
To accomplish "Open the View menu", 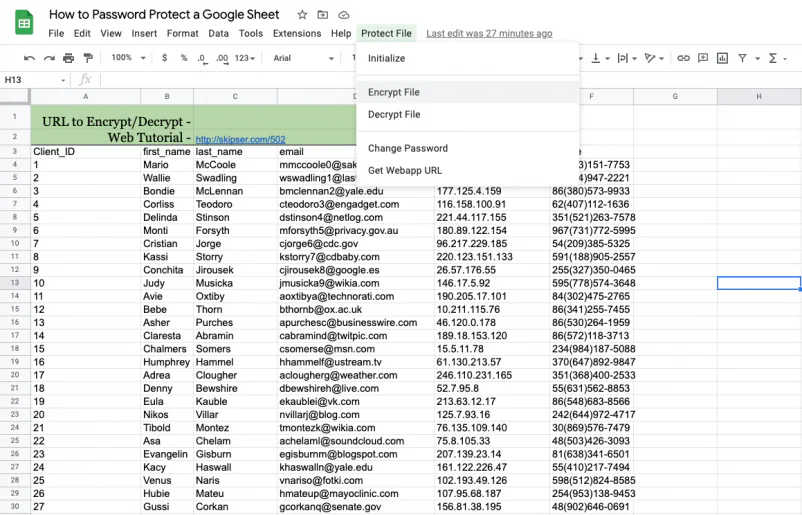I will [x=111, y=33].
